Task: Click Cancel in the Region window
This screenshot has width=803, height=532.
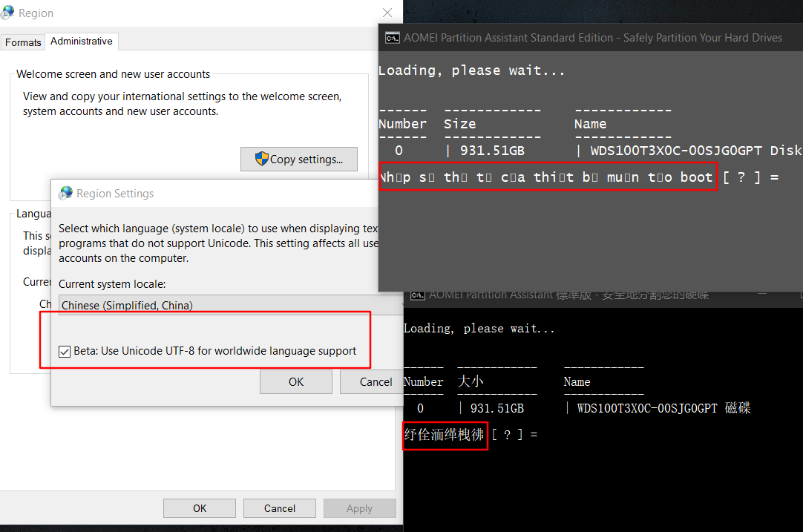Action: coord(279,508)
